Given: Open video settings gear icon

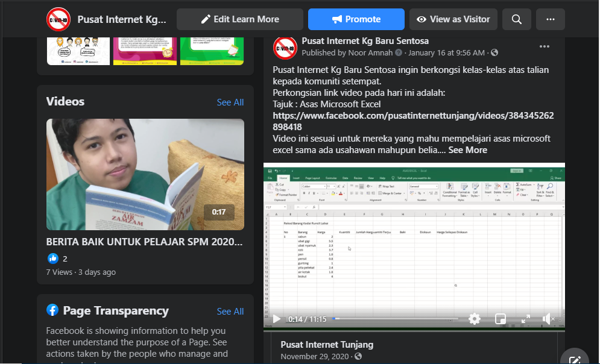Looking at the screenshot, I should click(475, 319).
